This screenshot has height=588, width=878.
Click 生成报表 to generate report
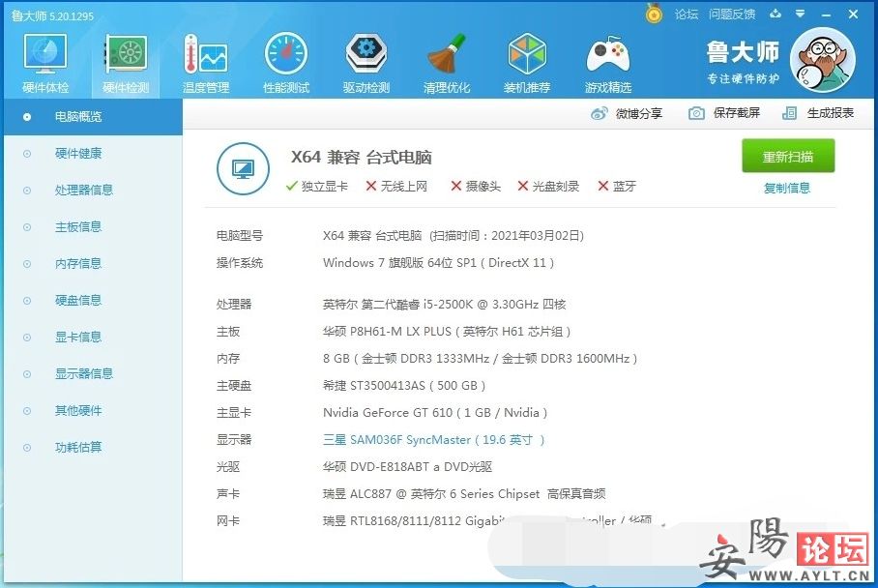click(818, 113)
